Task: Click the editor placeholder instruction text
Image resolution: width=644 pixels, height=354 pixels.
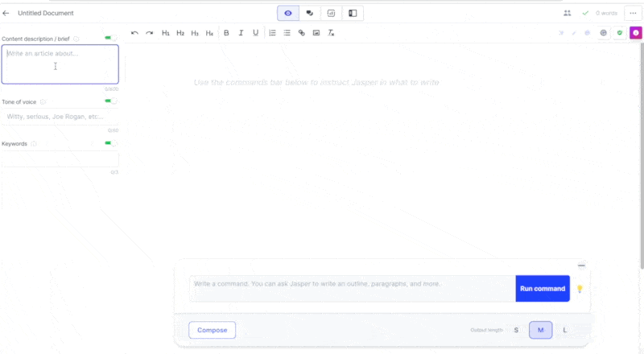Action: 316,83
